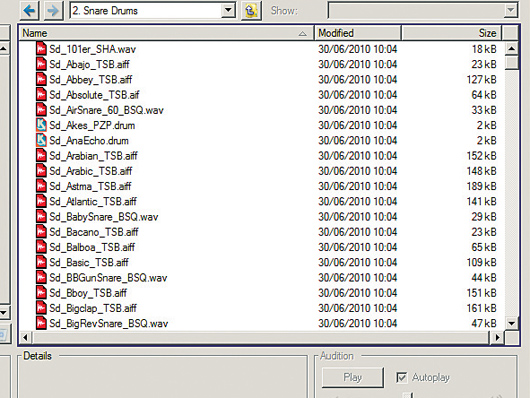
Task: Click the audio icon for Sd_Arabian_TSB.aiff
Action: (41, 155)
